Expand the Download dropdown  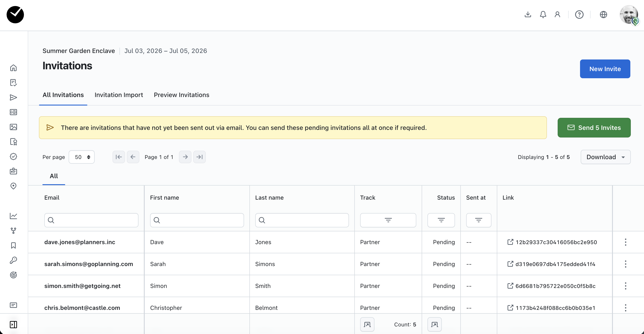(x=605, y=157)
